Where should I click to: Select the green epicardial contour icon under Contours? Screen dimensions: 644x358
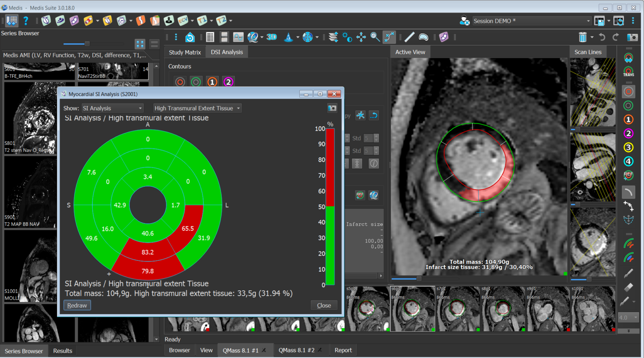pyautogui.click(x=196, y=82)
